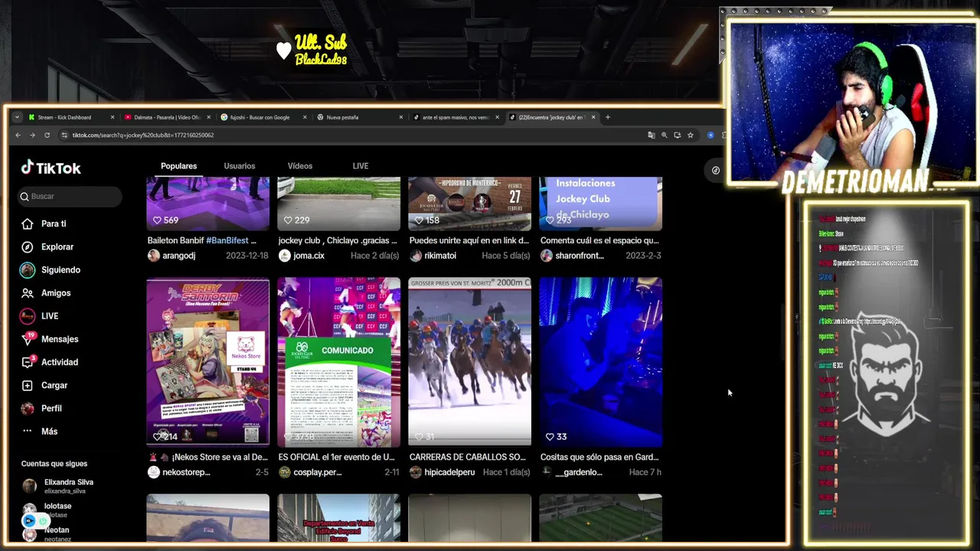Screen dimensions: 980x551
Task: Open the Más options menu
Action: 40,431
